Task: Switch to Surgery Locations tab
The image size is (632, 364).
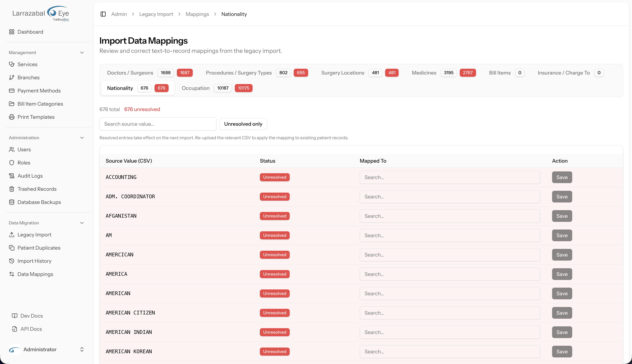Action: coord(360,73)
